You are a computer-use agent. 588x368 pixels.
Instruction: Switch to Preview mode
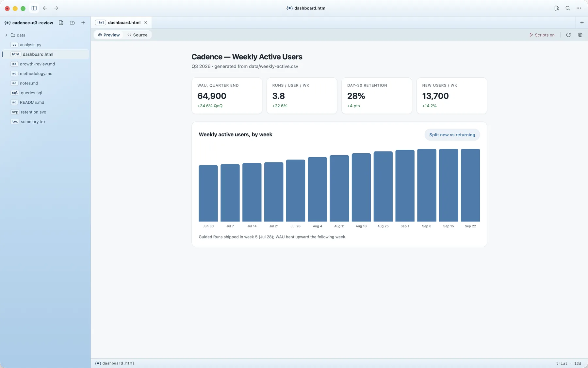coord(109,35)
